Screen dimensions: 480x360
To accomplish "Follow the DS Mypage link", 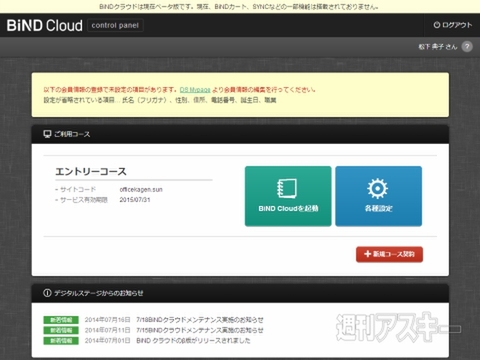I will (x=195, y=90).
